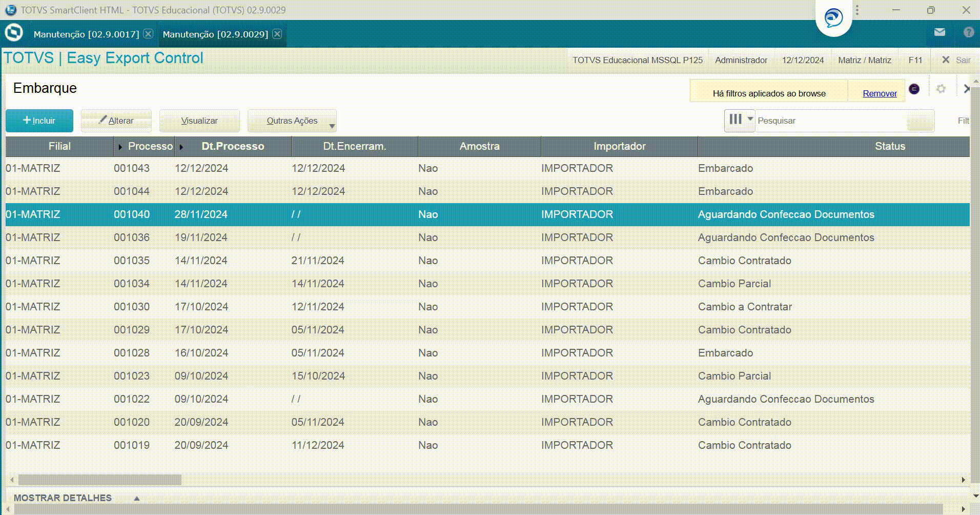Viewport: 980px width, 515px height.
Task: Click the Matriz / Matriz branch label
Action: (x=865, y=60)
